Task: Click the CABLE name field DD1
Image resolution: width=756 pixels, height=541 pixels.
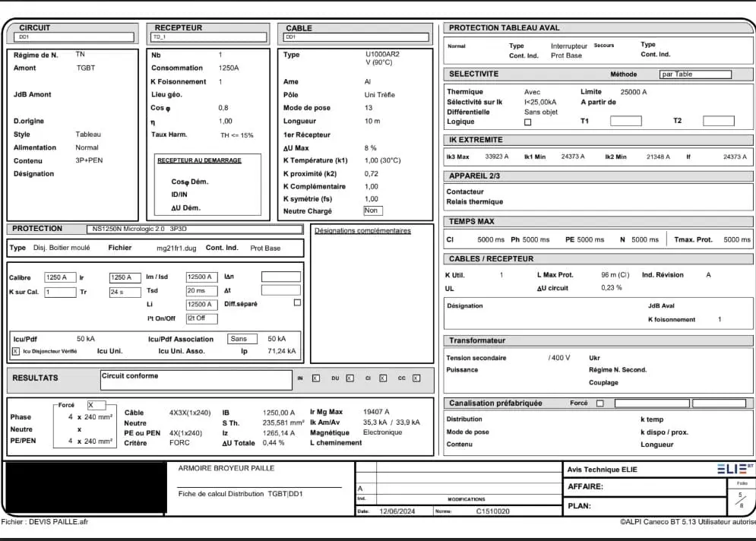Action: coord(356,37)
